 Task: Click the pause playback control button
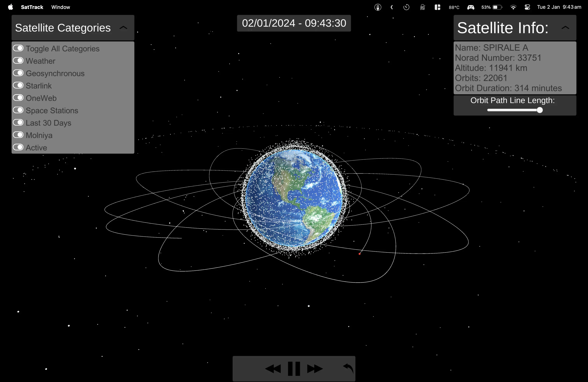pyautogui.click(x=294, y=368)
